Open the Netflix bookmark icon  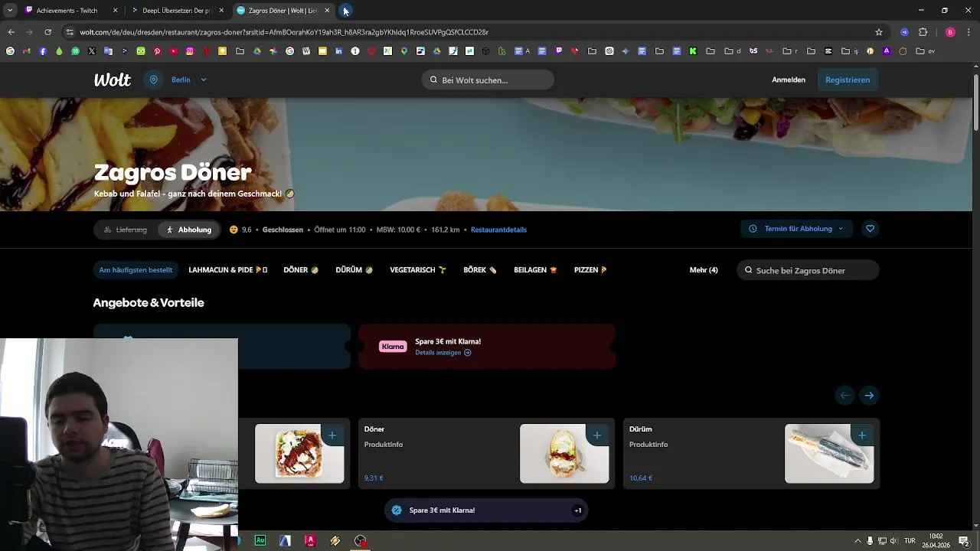pyautogui.click(x=206, y=51)
